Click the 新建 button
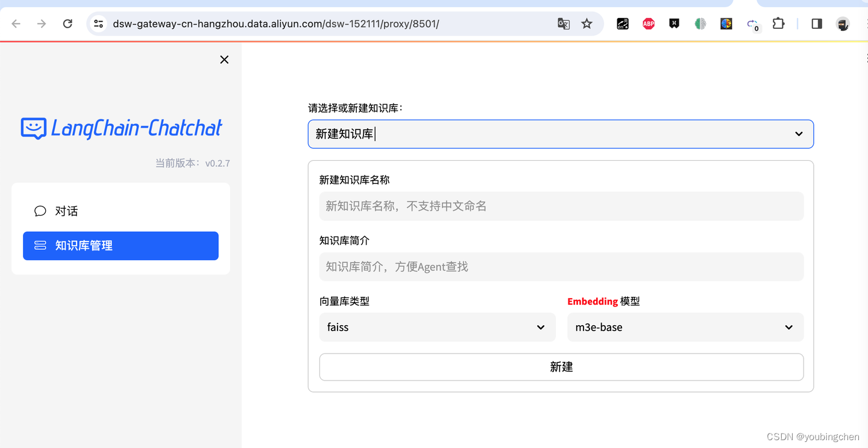Screen dimensions: 868x448 [x=561, y=367]
